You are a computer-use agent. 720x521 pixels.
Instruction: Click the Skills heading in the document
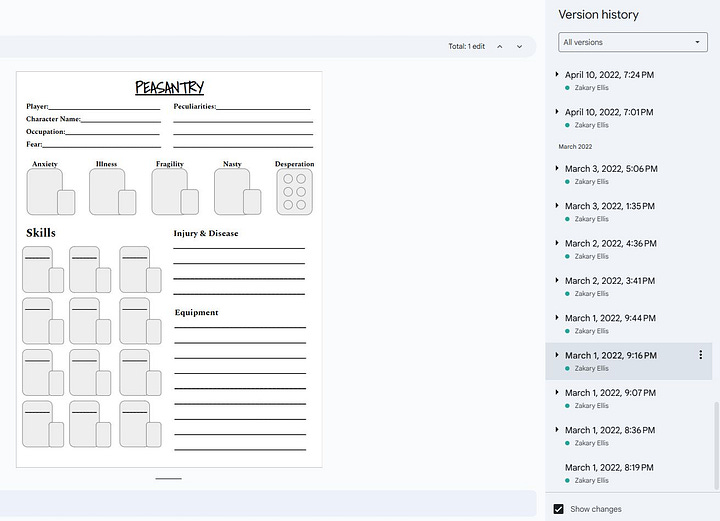coord(41,233)
